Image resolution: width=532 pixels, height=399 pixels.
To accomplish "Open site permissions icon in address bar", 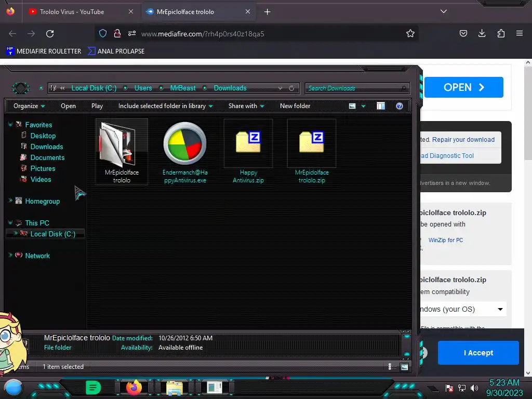I will click(x=132, y=33).
